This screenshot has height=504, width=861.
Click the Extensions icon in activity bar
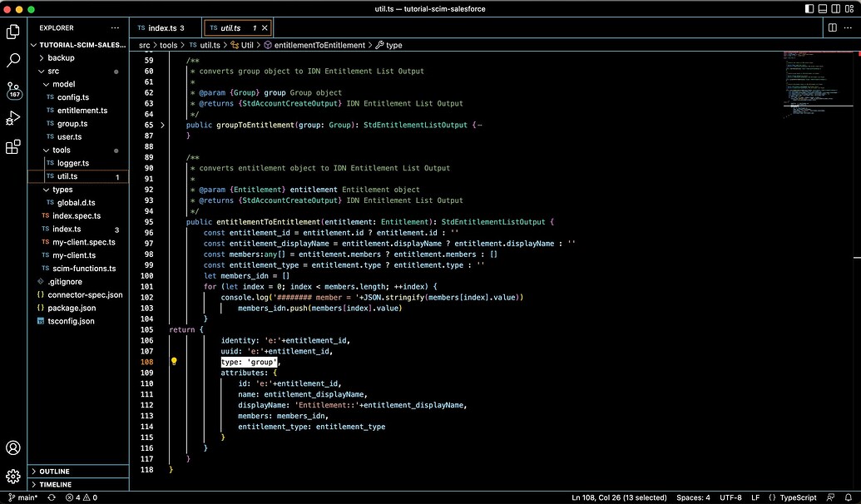pyautogui.click(x=12, y=146)
